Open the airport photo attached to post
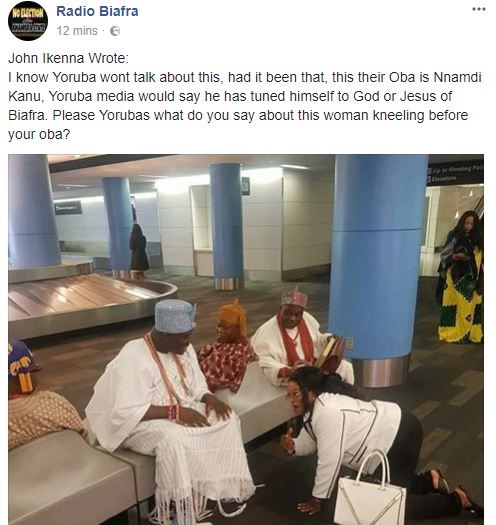The height and width of the screenshot is (525, 496). (246, 339)
